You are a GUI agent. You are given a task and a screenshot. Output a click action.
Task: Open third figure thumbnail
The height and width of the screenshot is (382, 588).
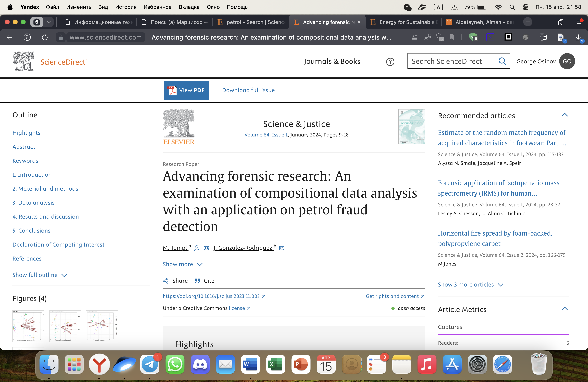[102, 326]
